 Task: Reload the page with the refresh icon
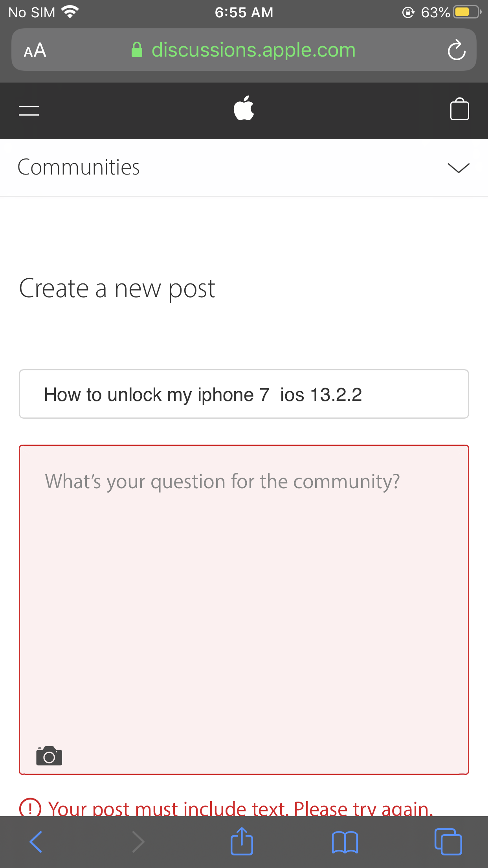coord(456,50)
